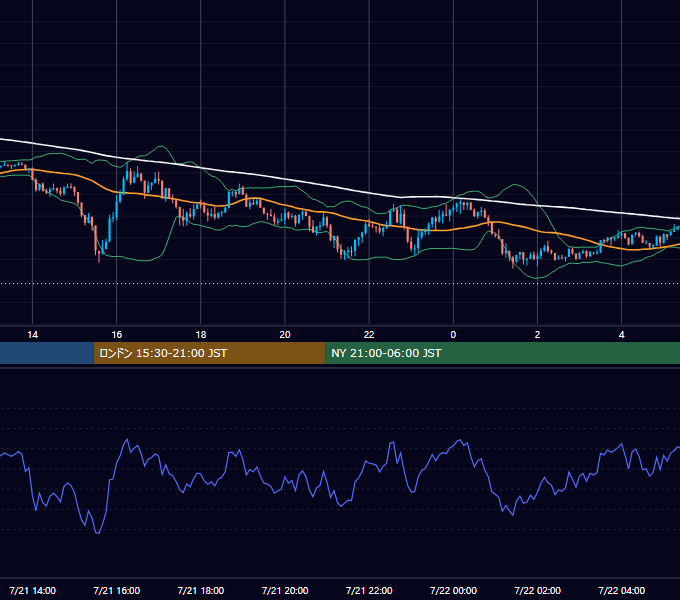Click the 7/22 02:00 time label
Image resolution: width=680 pixels, height=600 pixels.
pyautogui.click(x=537, y=590)
